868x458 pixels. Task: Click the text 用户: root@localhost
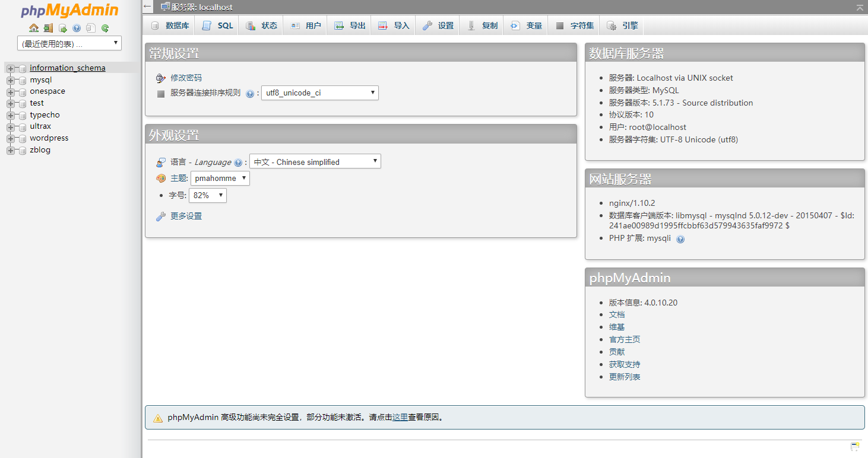tap(648, 127)
